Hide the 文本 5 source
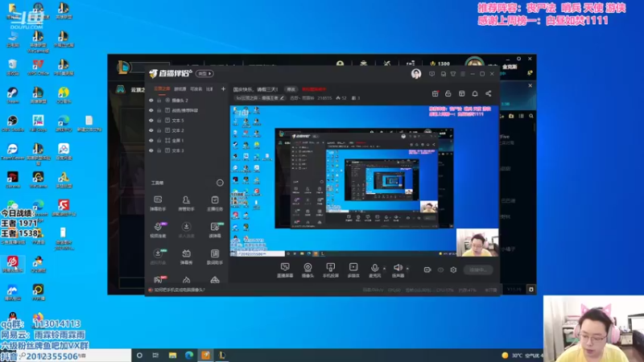Screen dimensions: 644x362 [x=151, y=120]
